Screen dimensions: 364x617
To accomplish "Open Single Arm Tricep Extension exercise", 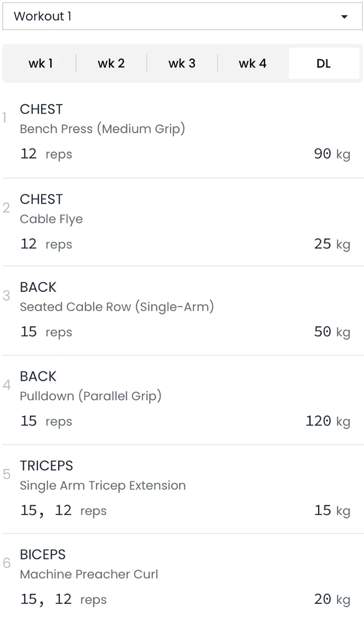I will point(102,485).
